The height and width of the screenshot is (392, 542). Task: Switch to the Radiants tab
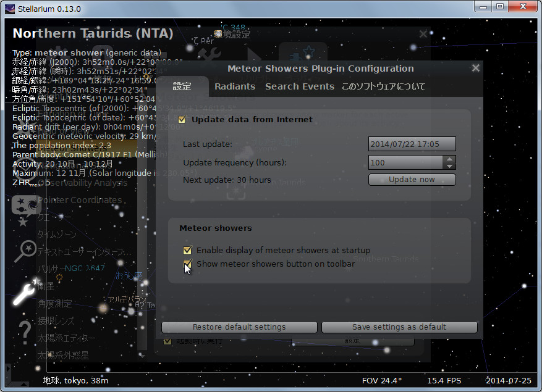click(x=235, y=86)
